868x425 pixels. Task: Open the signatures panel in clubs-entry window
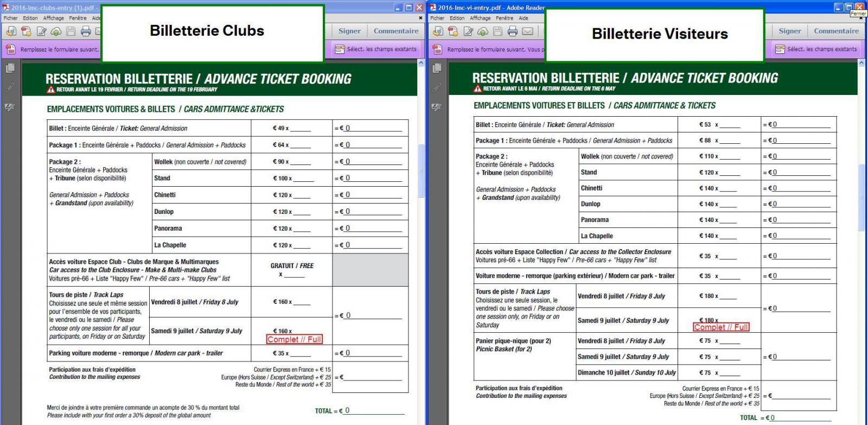10,107
